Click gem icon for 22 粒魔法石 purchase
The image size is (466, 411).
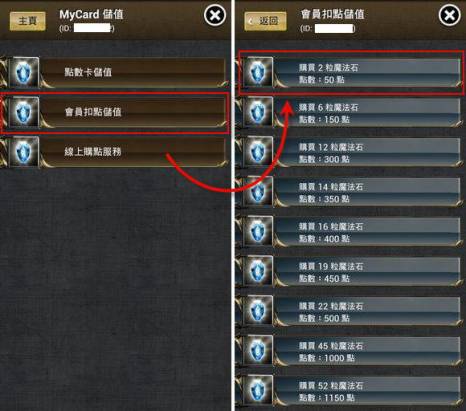coord(258,311)
